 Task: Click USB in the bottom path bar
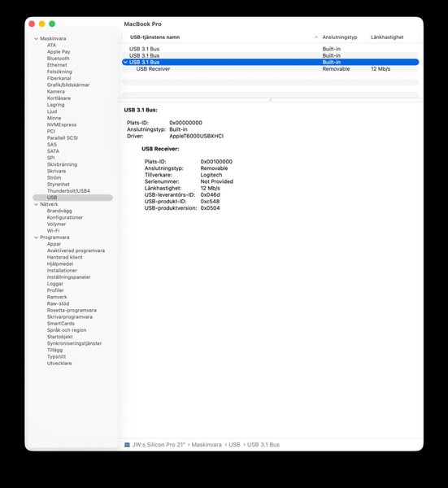pos(234,445)
